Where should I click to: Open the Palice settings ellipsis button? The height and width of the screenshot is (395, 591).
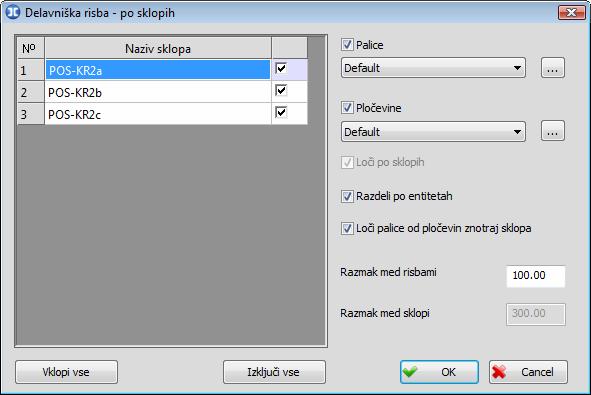pos(553,68)
